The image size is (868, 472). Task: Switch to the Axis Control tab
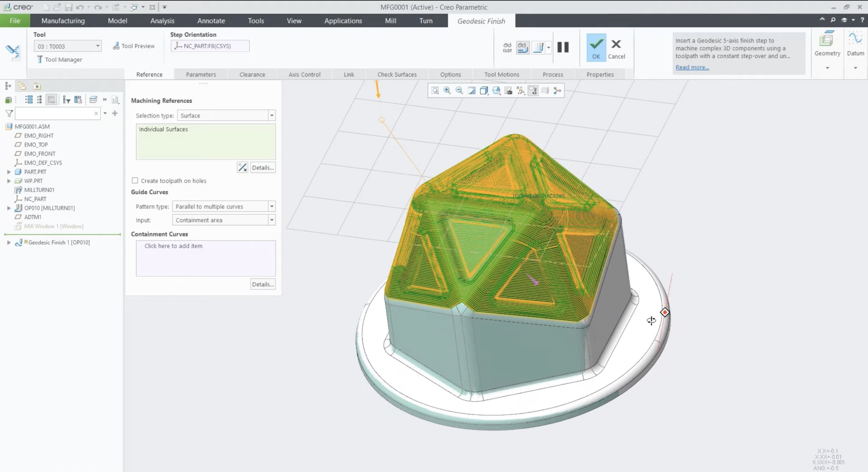[304, 74]
